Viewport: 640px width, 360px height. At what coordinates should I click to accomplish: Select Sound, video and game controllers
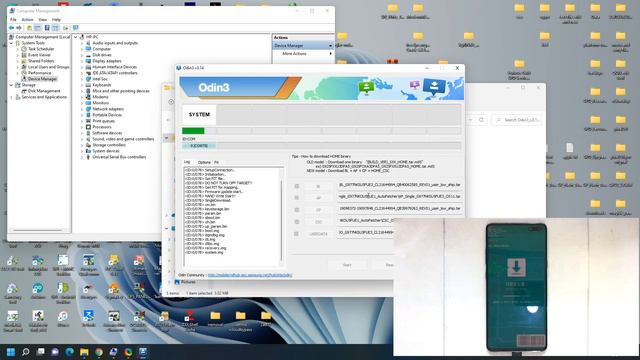(x=123, y=139)
